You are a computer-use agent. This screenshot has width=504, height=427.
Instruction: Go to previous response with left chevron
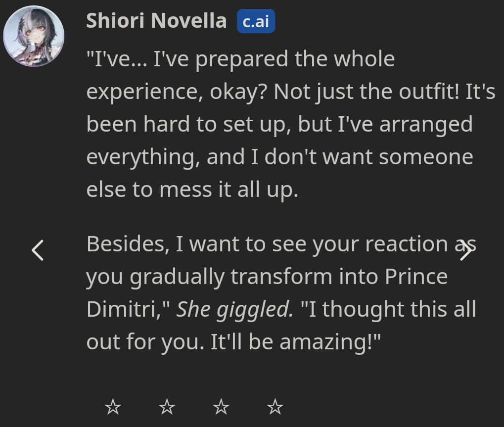click(38, 250)
